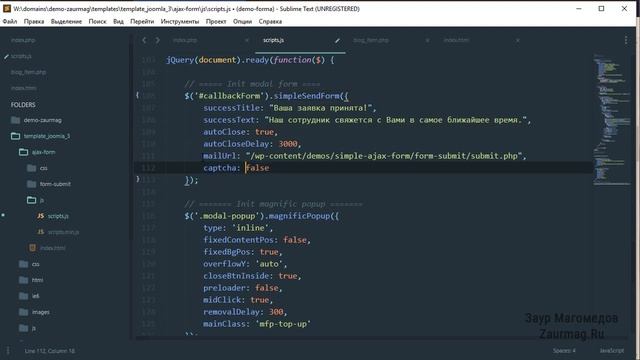Open scripts.js in the folder tree

58,216
